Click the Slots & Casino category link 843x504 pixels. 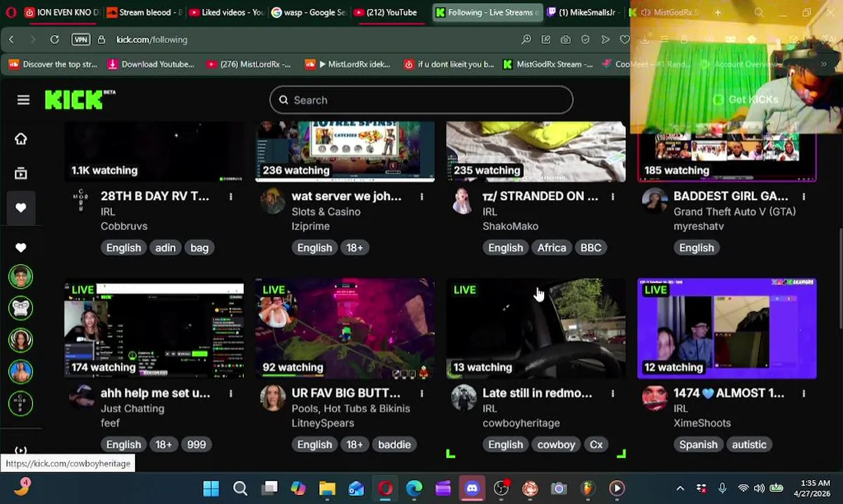[x=326, y=211]
